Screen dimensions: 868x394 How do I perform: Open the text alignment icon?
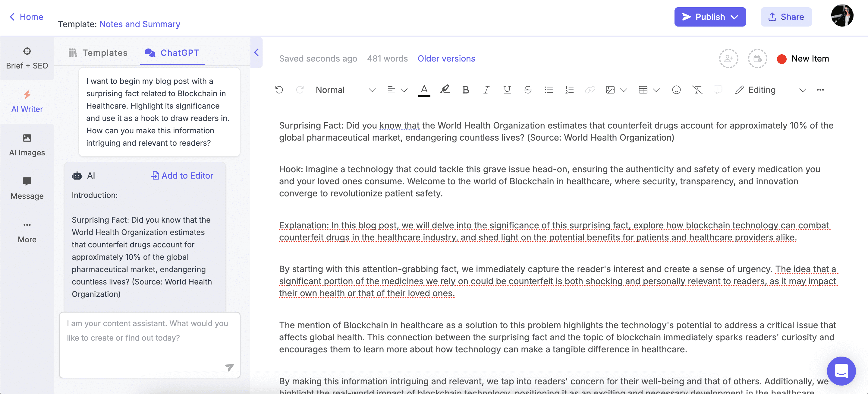391,90
